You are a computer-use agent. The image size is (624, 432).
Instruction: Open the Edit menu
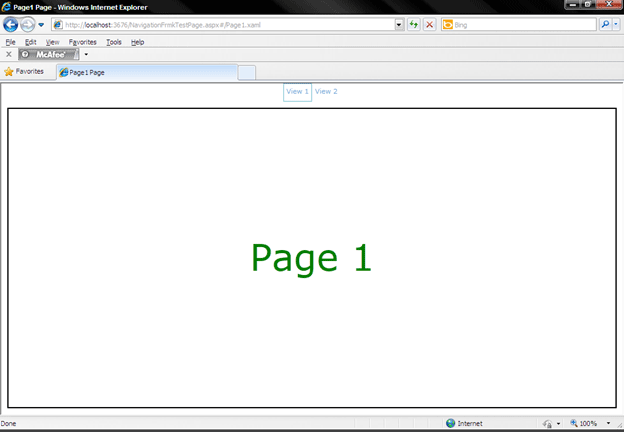coord(31,42)
